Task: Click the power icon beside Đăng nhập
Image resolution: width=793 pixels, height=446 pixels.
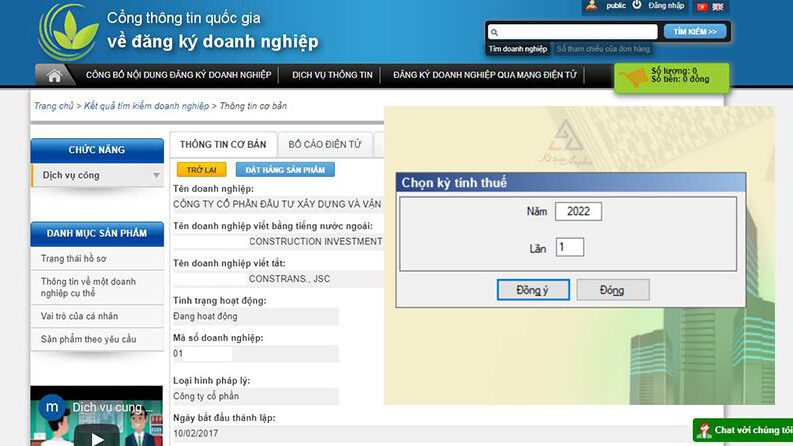Action: 640,6
